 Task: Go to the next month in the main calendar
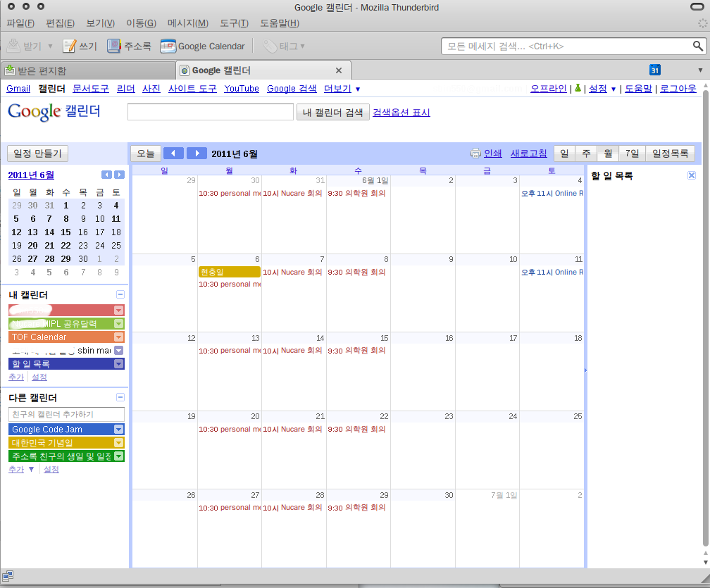click(197, 154)
